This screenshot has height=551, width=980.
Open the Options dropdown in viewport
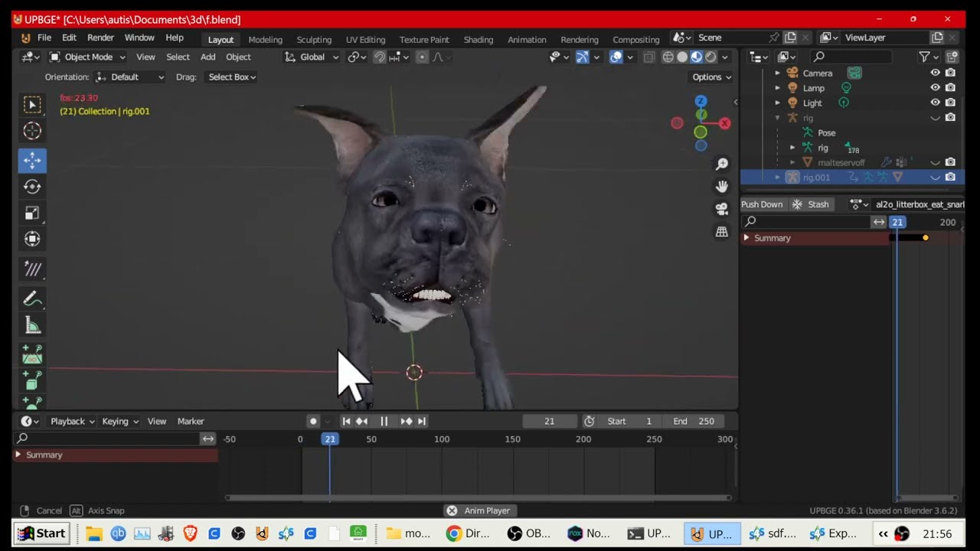pos(712,77)
